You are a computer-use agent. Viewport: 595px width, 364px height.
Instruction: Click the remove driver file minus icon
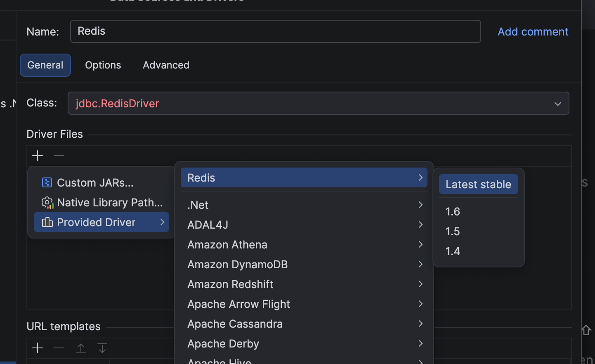point(59,156)
